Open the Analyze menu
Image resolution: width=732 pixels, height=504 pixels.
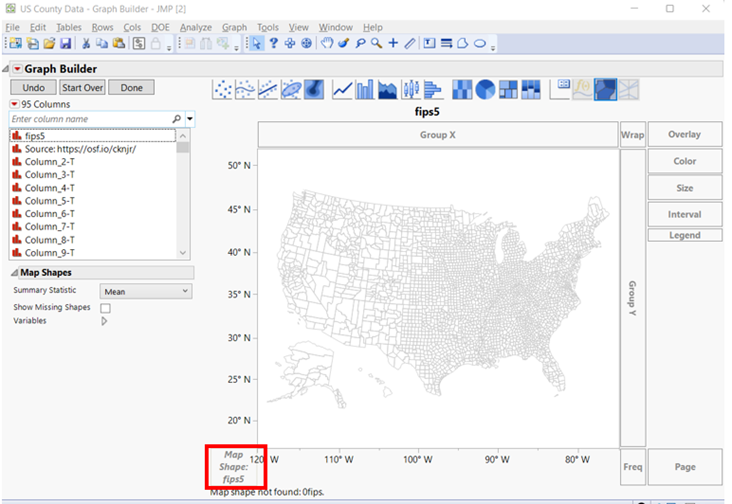[x=196, y=28]
